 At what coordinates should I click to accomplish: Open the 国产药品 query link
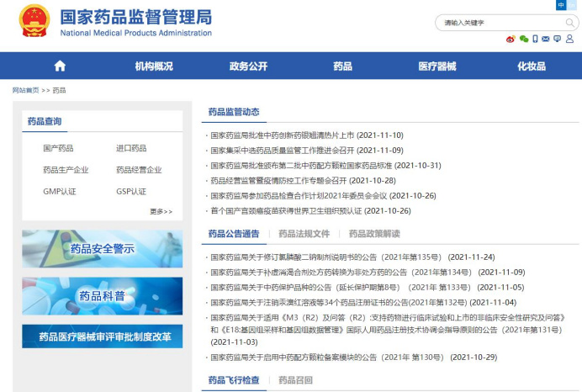pyautogui.click(x=58, y=148)
